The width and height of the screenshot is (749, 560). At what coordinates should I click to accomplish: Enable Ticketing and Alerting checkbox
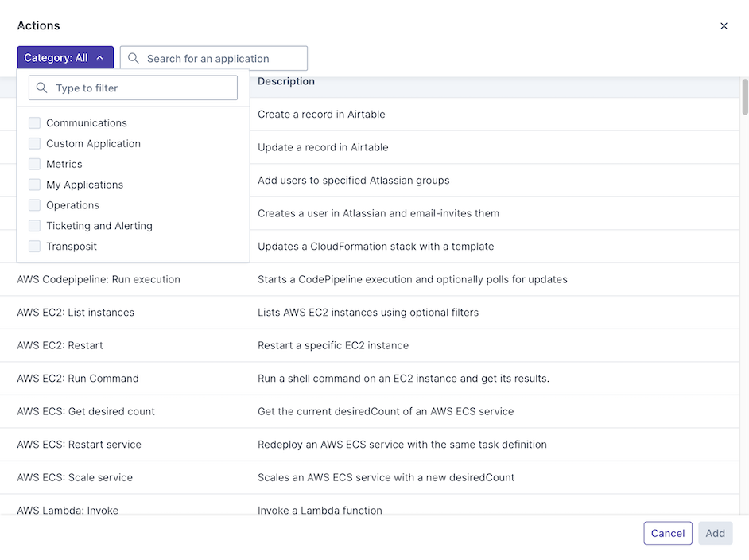[x=34, y=226]
